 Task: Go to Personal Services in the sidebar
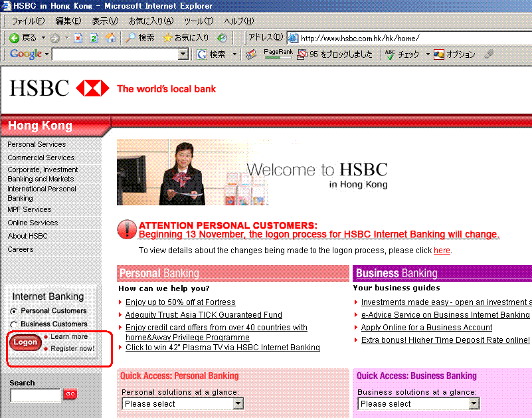coord(37,144)
